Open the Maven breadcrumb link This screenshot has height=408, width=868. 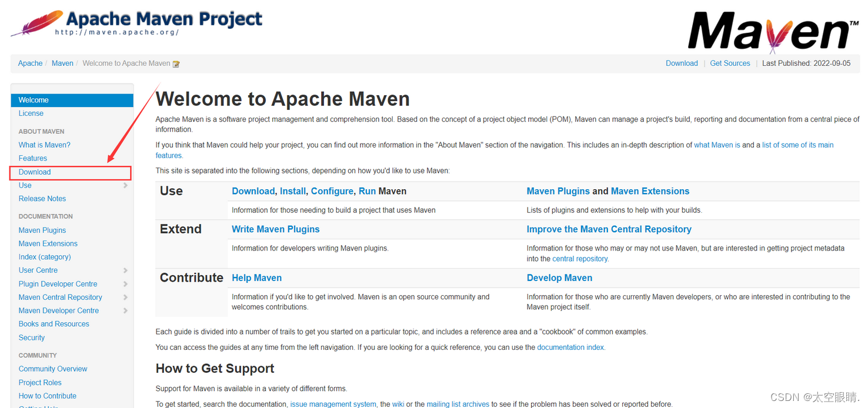[62, 63]
